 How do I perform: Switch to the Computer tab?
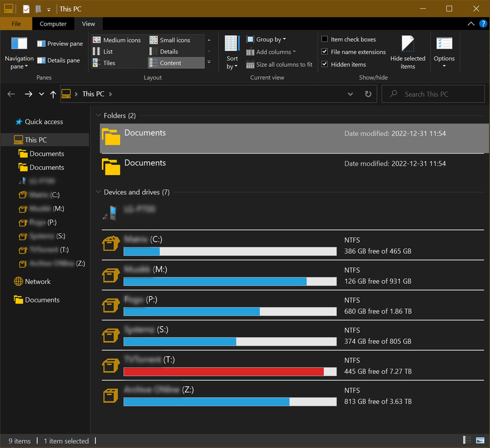coord(53,24)
